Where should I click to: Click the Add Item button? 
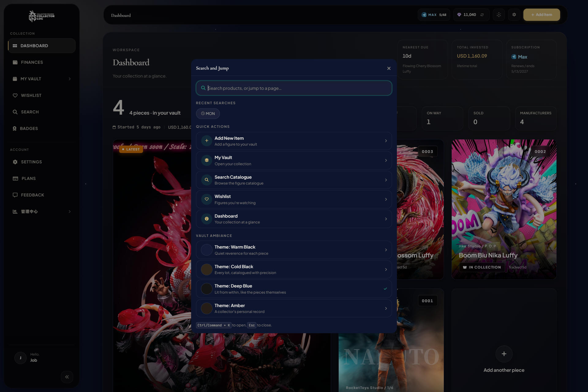[x=542, y=14]
